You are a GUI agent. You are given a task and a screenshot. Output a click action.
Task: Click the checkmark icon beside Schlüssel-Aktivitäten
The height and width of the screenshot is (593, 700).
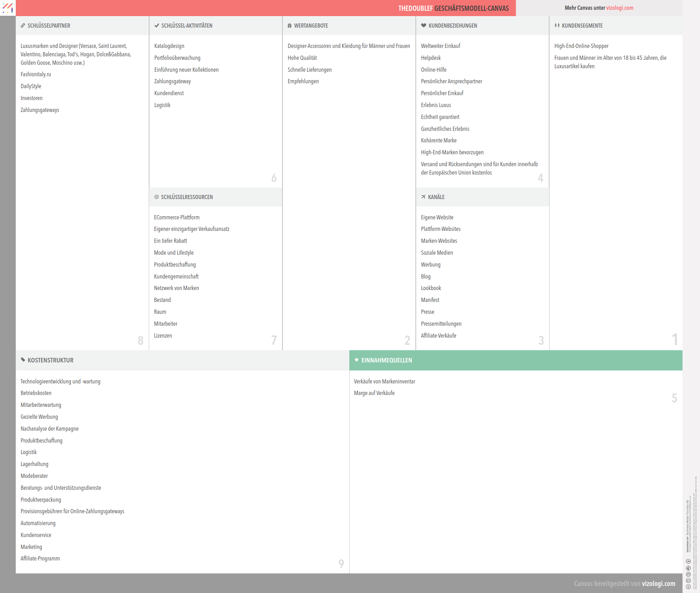[157, 26]
